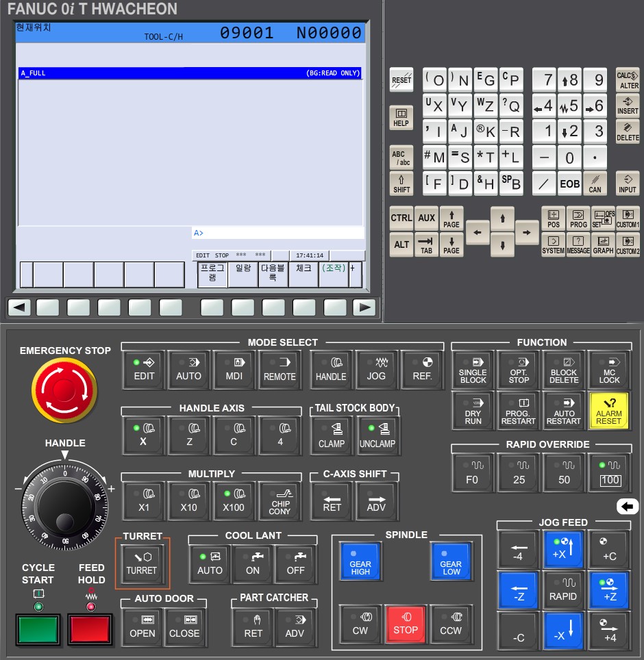Click the soft key menu left arrow
The height and width of the screenshot is (660, 644).
click(x=19, y=307)
